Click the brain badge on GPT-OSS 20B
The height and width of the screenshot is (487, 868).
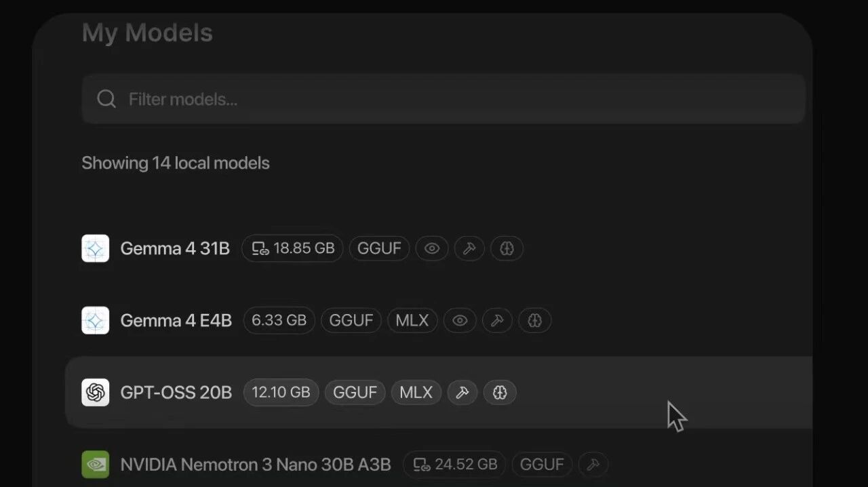(500, 392)
